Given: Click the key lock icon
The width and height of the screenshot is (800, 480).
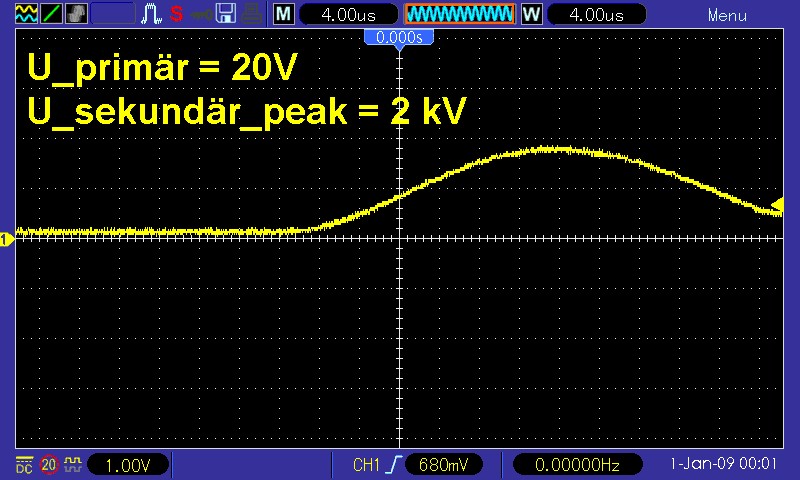Looking at the screenshot, I should click(201, 15).
